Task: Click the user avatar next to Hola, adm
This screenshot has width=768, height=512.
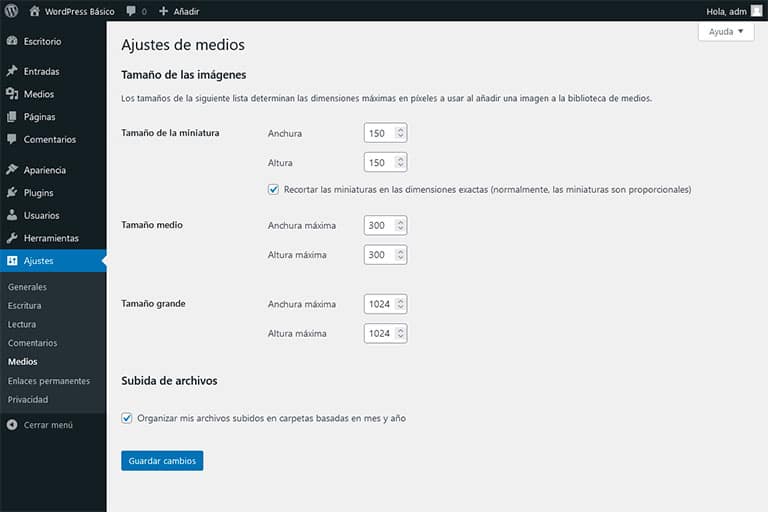Action: click(x=756, y=11)
